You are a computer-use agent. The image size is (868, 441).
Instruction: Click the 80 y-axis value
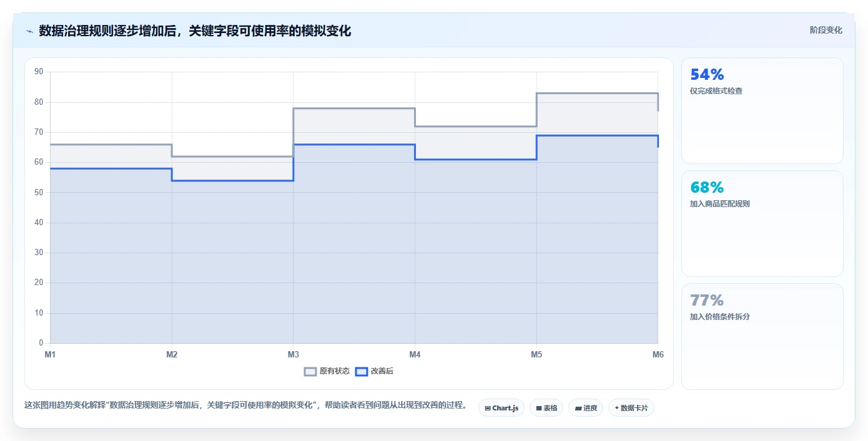(x=39, y=102)
